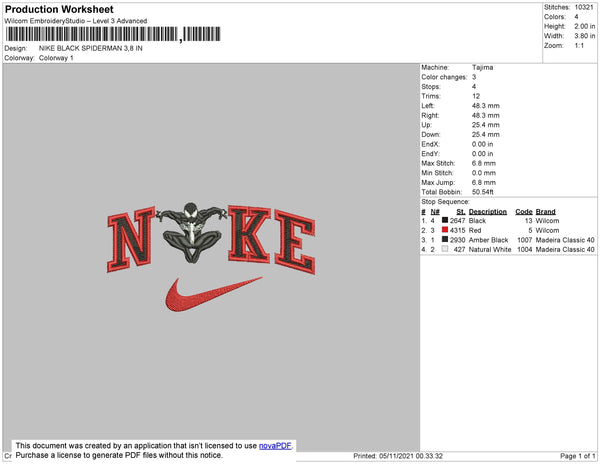The image size is (600, 464).
Task: Click the Machine value 'Tajima'
Action: (x=483, y=67)
